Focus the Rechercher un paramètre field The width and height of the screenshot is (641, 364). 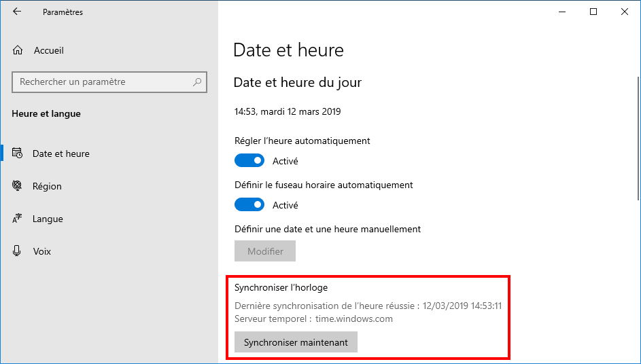tap(109, 81)
